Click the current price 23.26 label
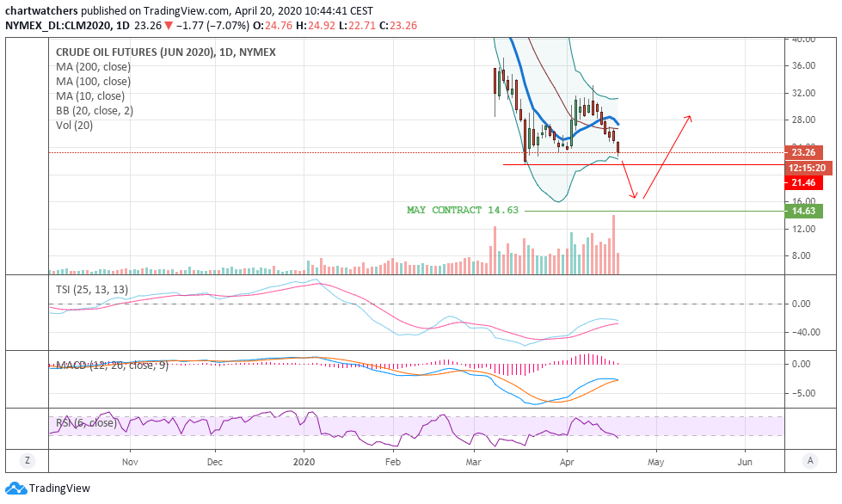Screen dimensions: 842x504 803,152
